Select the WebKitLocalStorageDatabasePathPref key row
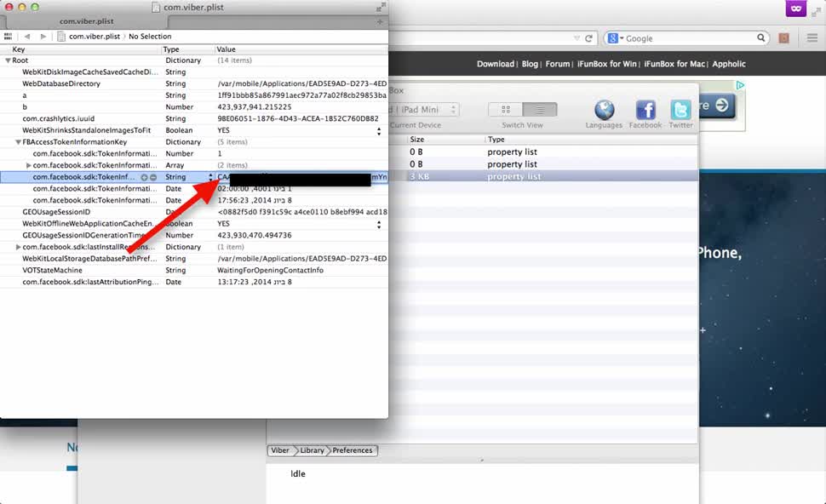This screenshot has height=504, width=826. click(x=194, y=259)
